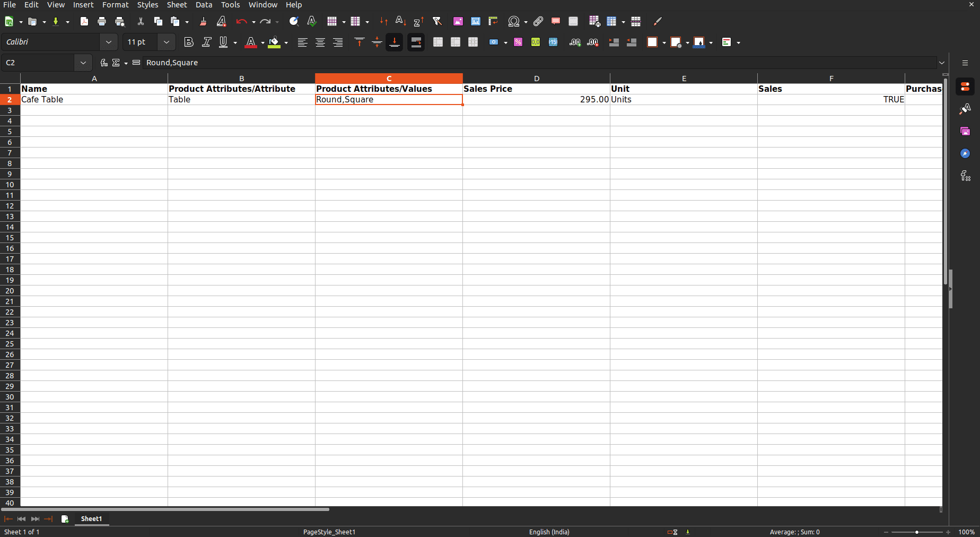Add a decimal place
Image resolution: width=980 pixels, height=537 pixels.
coord(574,42)
